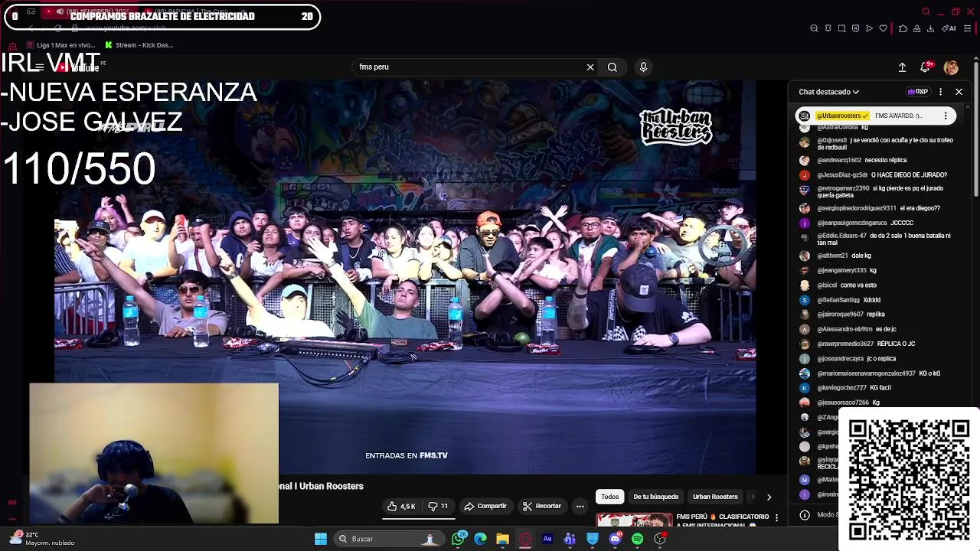Click the Urban Roosters video watermark logo
Screen dimensions: 980x551
tap(676, 127)
